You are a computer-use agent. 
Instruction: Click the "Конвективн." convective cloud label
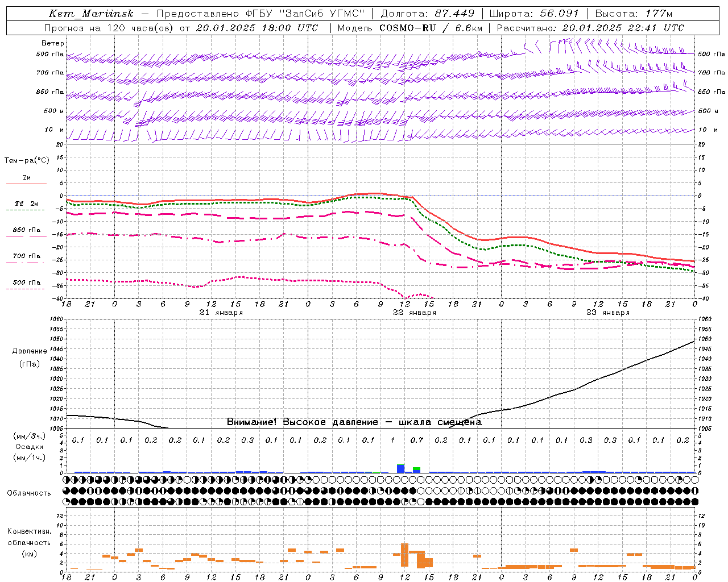tap(29, 531)
